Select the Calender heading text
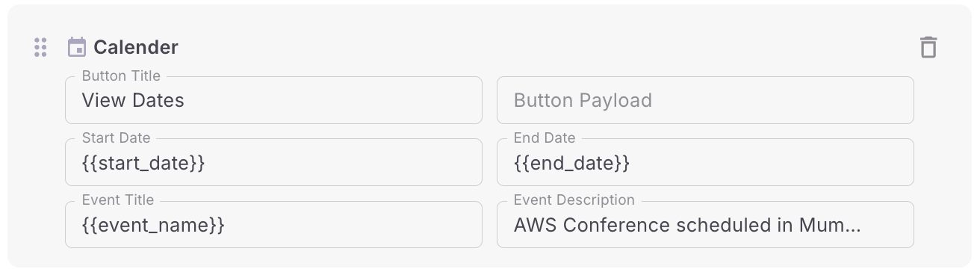Image resolution: width=980 pixels, height=275 pixels. click(x=136, y=47)
